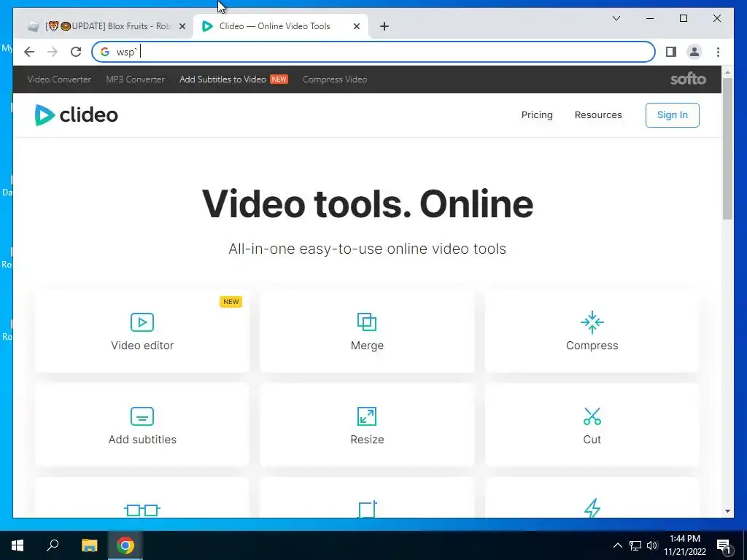Open the Add subtitles tool card
This screenshot has height=560, width=747.
click(x=142, y=425)
